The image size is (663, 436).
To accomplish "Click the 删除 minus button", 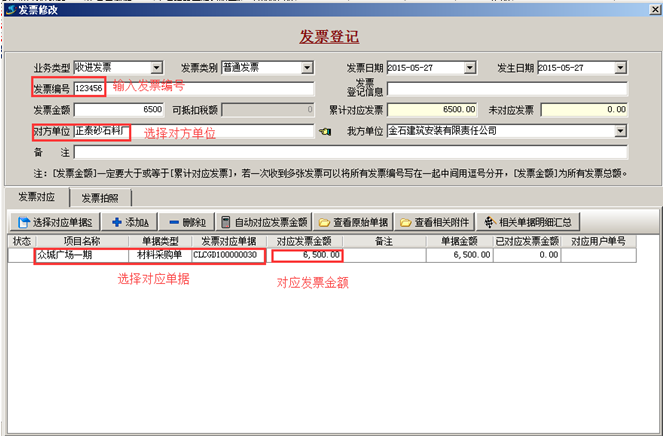I will tap(186, 221).
